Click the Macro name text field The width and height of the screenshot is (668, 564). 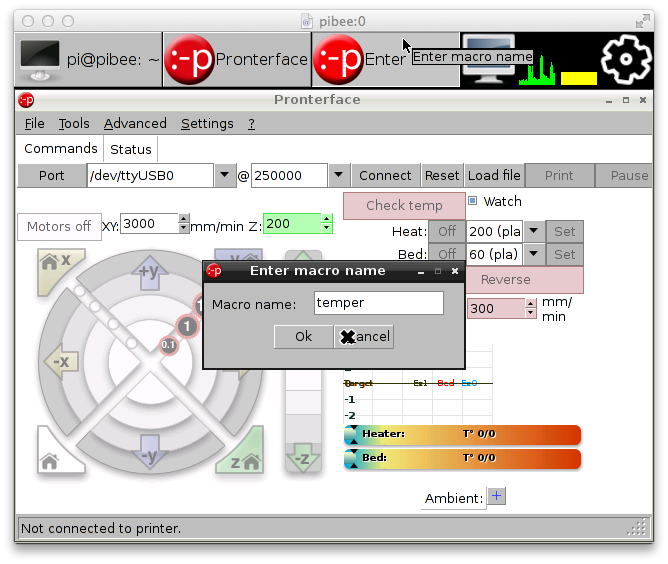pos(379,303)
